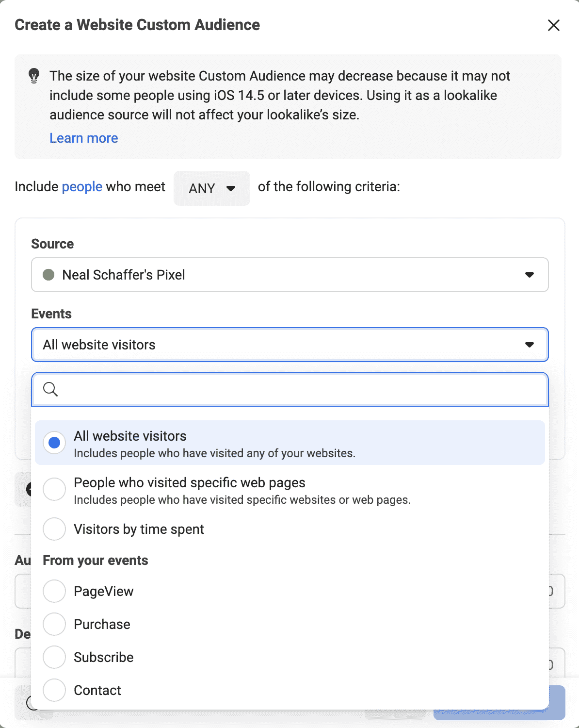Click the people hyperlink in the criteria sentence
This screenshot has height=728, width=579.
click(81, 186)
